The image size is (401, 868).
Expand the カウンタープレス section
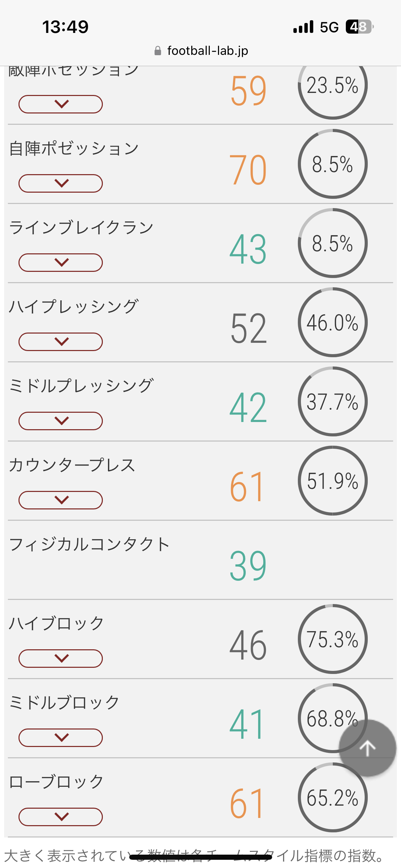(61, 500)
